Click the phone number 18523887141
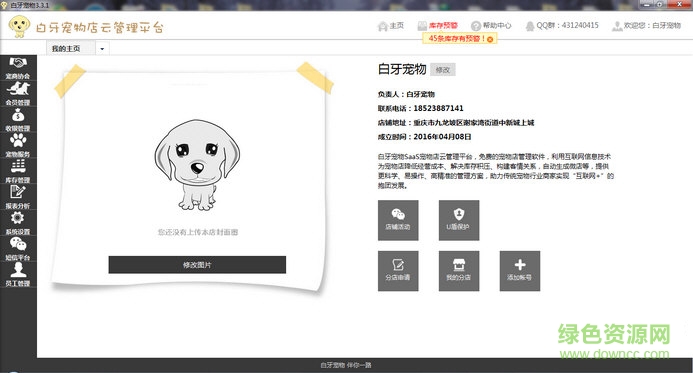This screenshot has height=373, width=693. pos(438,108)
